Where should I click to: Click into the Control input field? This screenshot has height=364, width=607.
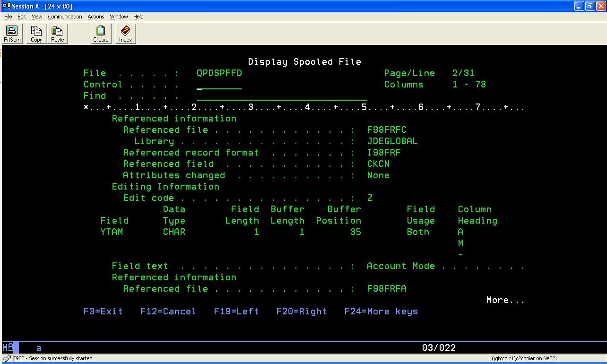point(219,85)
